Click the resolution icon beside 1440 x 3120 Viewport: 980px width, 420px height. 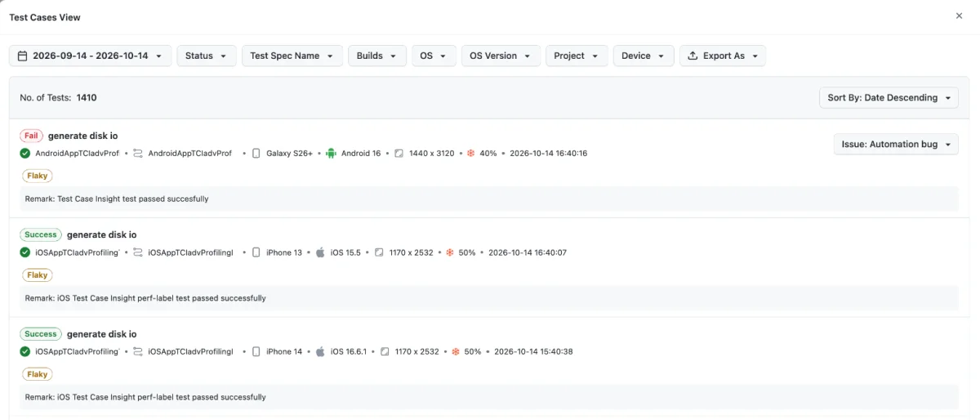399,154
